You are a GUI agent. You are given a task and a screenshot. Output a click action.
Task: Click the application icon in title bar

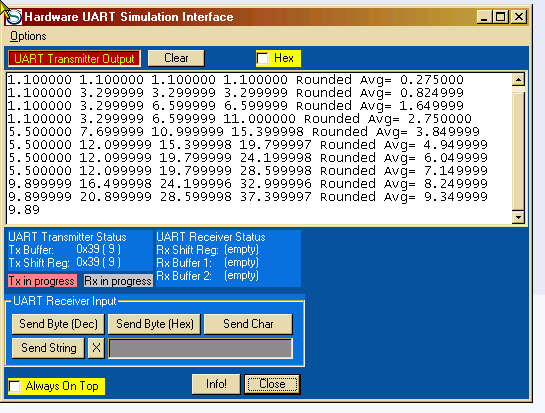(14, 17)
